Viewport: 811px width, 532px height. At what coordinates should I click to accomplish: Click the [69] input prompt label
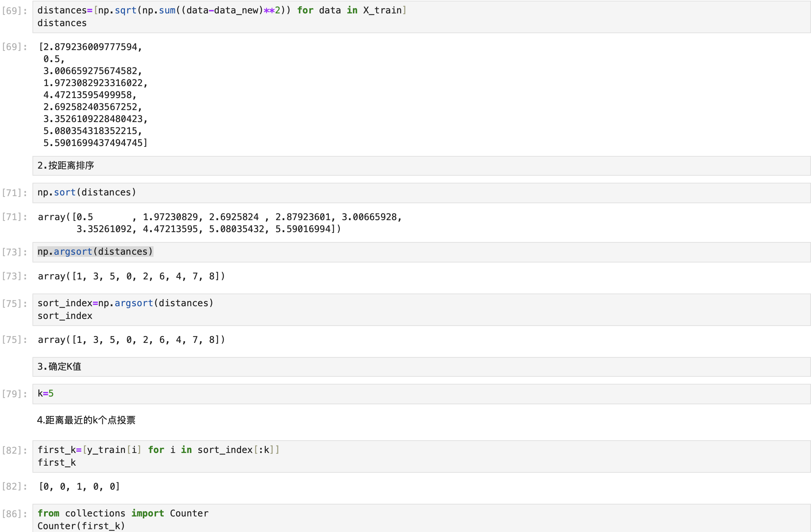click(14, 11)
